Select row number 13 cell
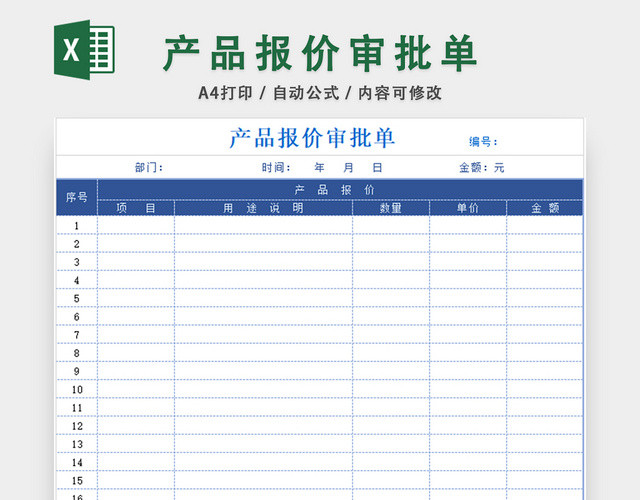The height and width of the screenshot is (500, 640). tap(77, 444)
